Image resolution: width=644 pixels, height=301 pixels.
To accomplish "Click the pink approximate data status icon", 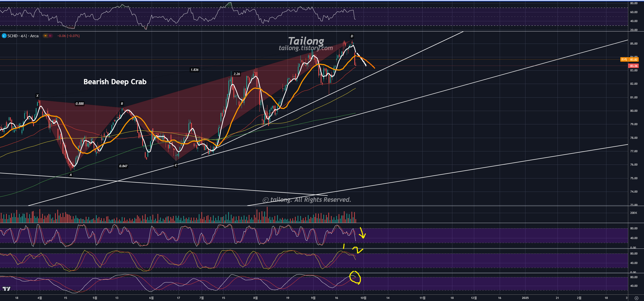I will coord(50,36).
